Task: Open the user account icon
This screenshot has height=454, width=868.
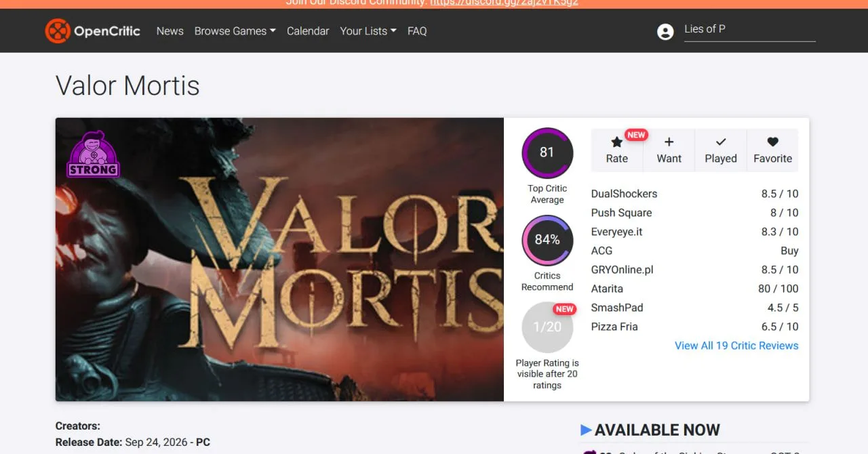Action: pos(665,31)
